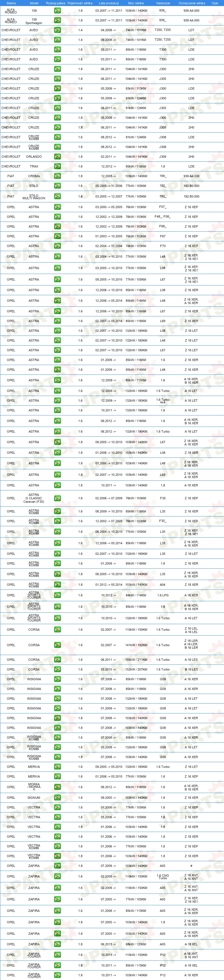Click the '12.2005 ->' production years cell

109,176
